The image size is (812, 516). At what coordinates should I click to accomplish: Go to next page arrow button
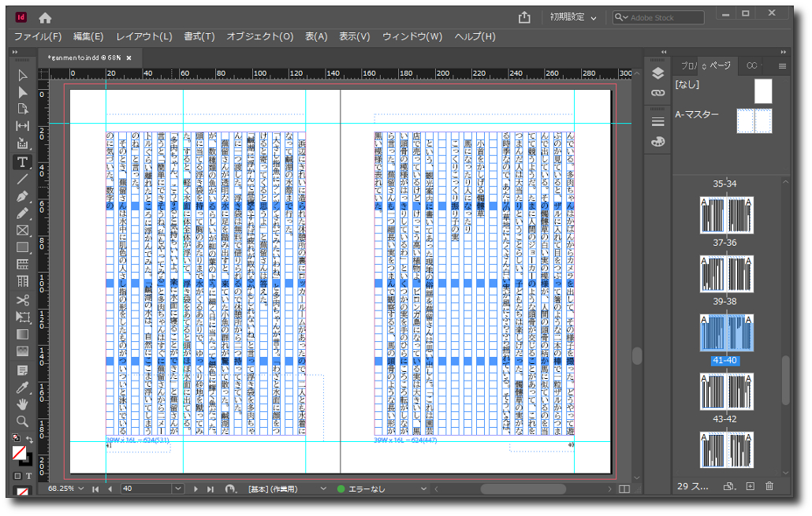[196, 489]
